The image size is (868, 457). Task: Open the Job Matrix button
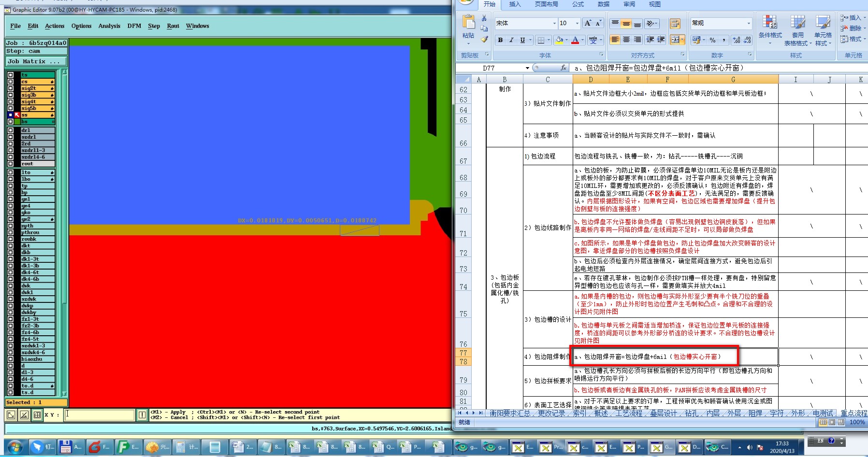tap(36, 61)
